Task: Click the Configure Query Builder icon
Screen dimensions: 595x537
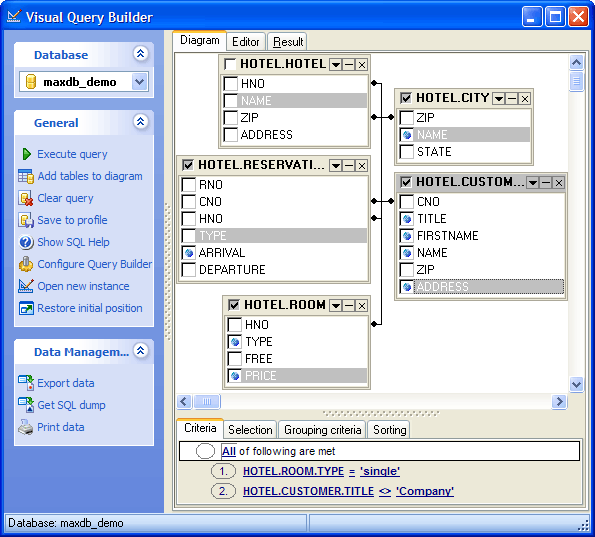Action: (x=26, y=264)
